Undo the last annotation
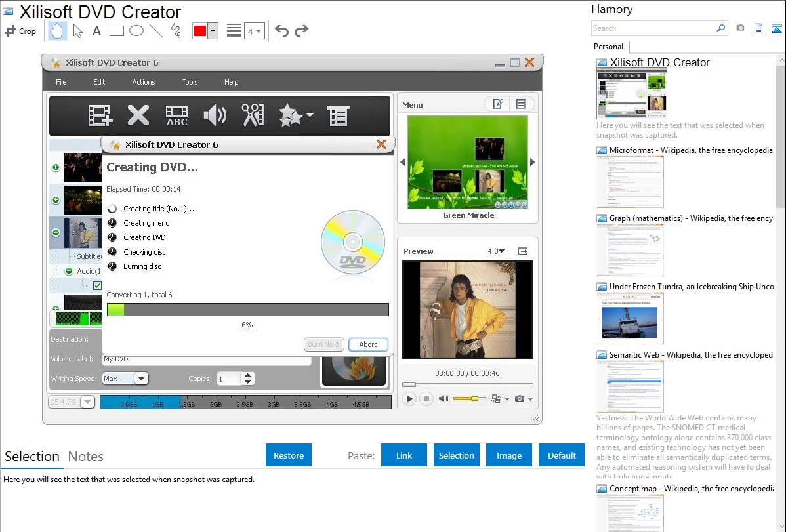The image size is (786, 532). click(x=281, y=31)
